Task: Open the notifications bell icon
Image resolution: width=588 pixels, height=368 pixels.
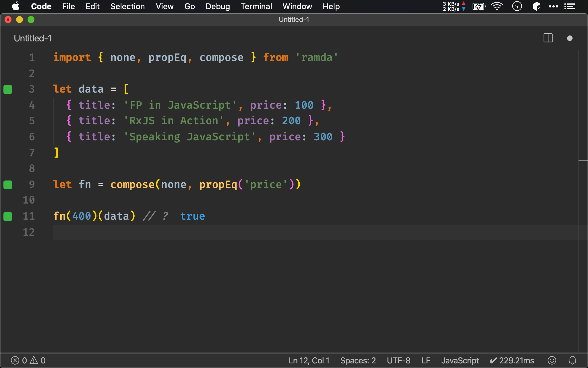Action: pos(572,360)
